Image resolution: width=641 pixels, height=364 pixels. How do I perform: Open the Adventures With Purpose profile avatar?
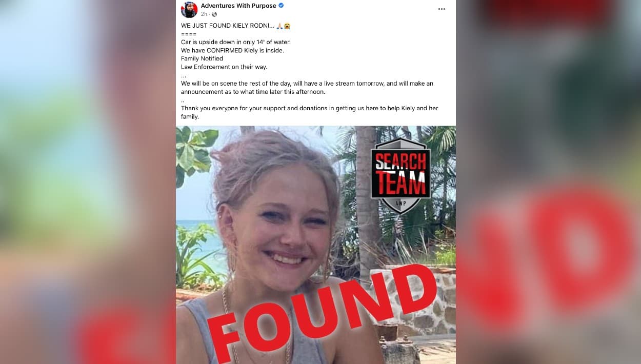point(189,9)
